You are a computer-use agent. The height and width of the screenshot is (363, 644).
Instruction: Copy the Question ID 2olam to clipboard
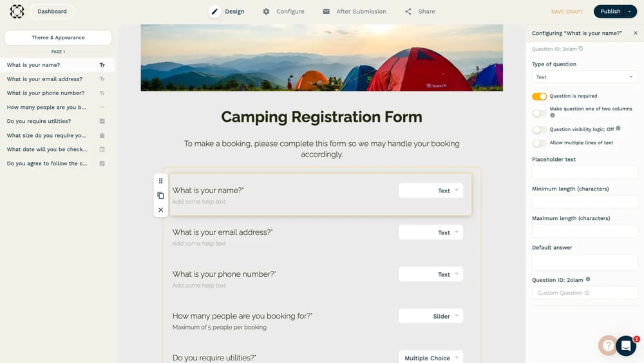[581, 49]
